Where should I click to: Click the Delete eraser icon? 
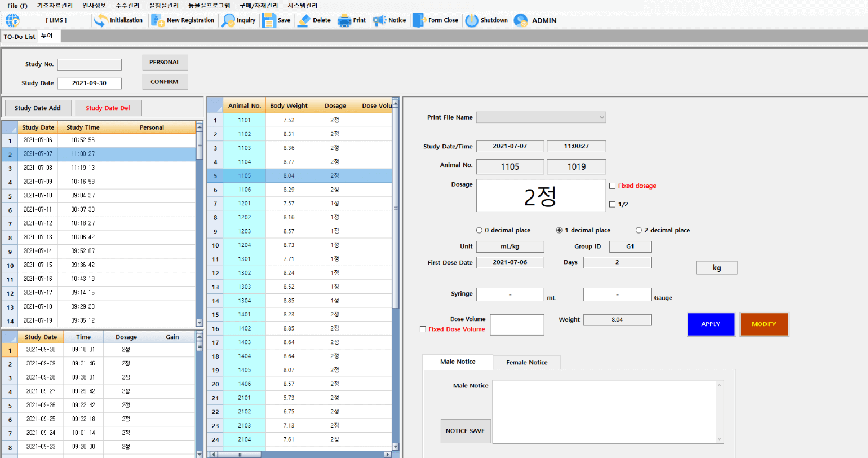pos(304,20)
